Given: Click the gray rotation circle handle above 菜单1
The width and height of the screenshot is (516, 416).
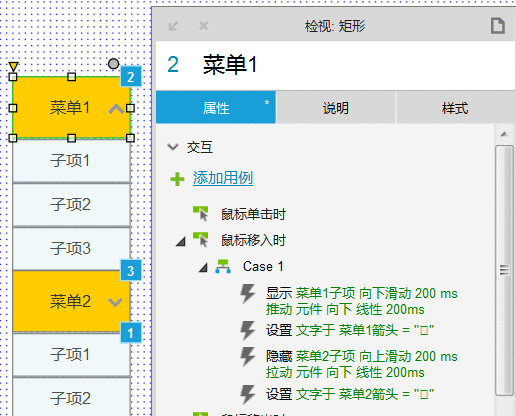Looking at the screenshot, I should pyautogui.click(x=114, y=64).
